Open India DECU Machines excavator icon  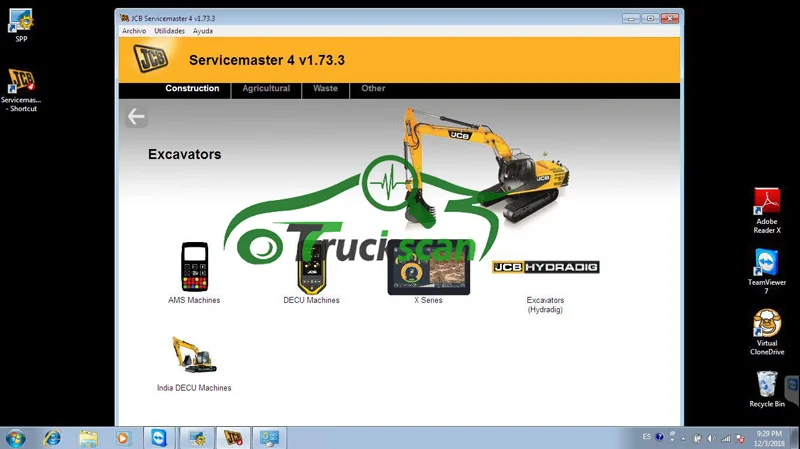(194, 355)
